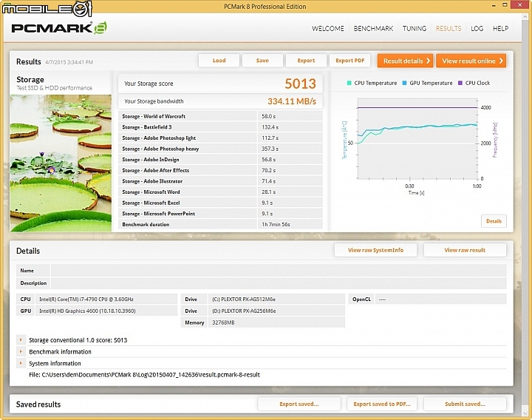Click View result online
Image resolution: width=532 pixels, height=420 pixels.
(471, 61)
